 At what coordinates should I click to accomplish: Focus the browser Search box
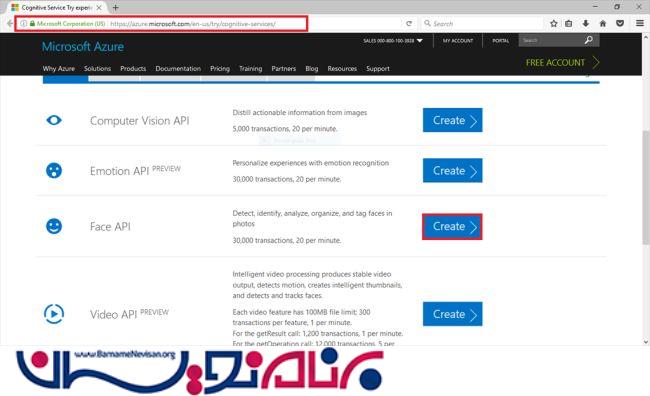coord(483,24)
